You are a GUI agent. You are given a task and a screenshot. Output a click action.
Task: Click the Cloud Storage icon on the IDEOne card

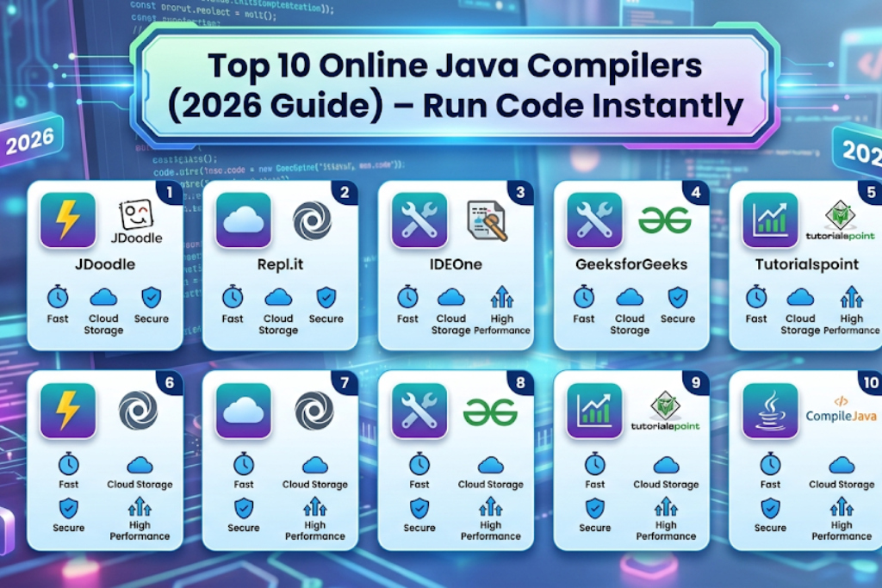tap(451, 297)
